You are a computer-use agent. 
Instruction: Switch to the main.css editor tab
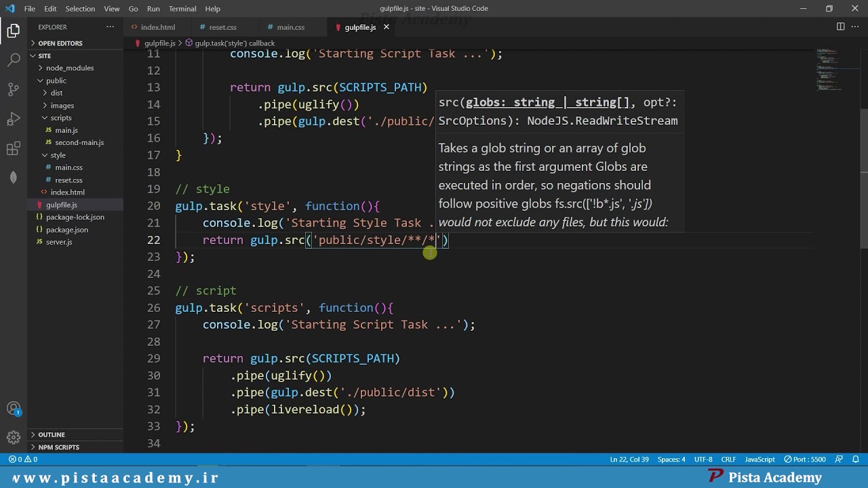coord(290,27)
